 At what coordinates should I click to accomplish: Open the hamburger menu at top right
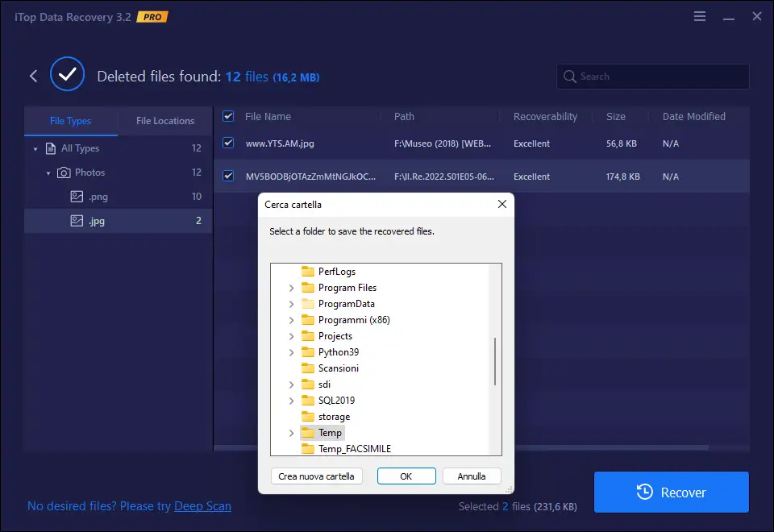point(699,15)
